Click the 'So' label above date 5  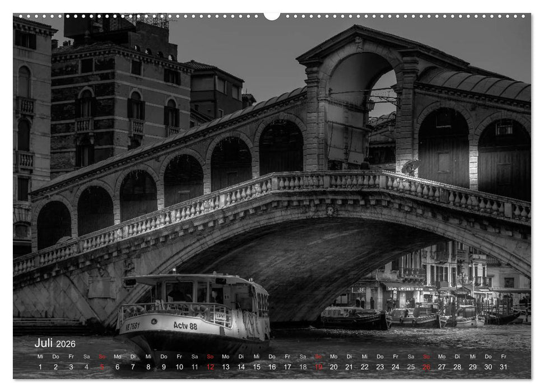(101, 357)
